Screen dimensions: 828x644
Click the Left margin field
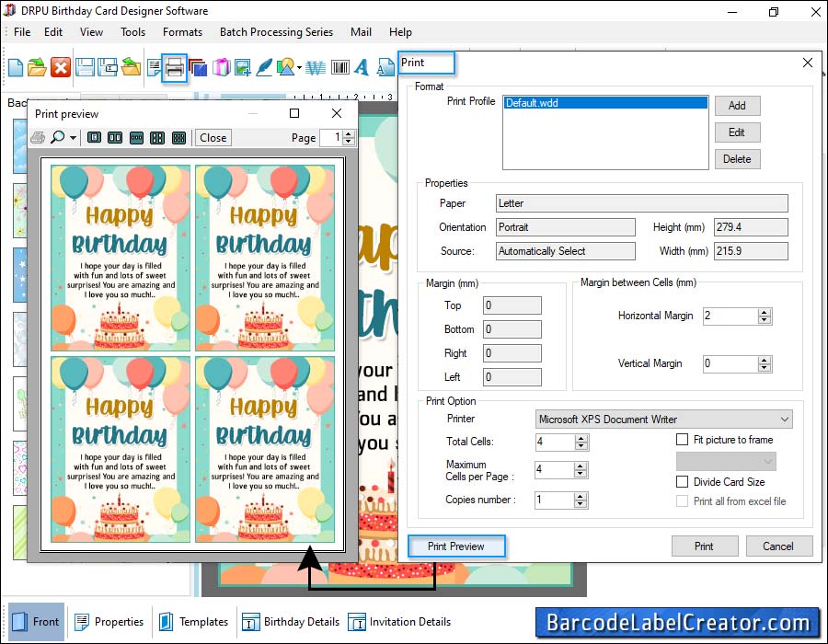512,377
